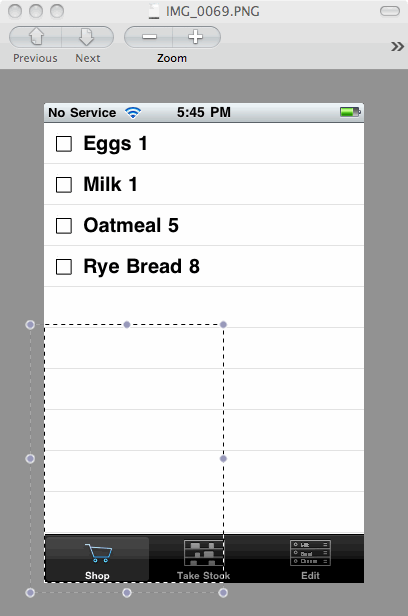The width and height of the screenshot is (408, 616).
Task: Click the Previous up-arrow toolbar button
Action: click(35, 37)
